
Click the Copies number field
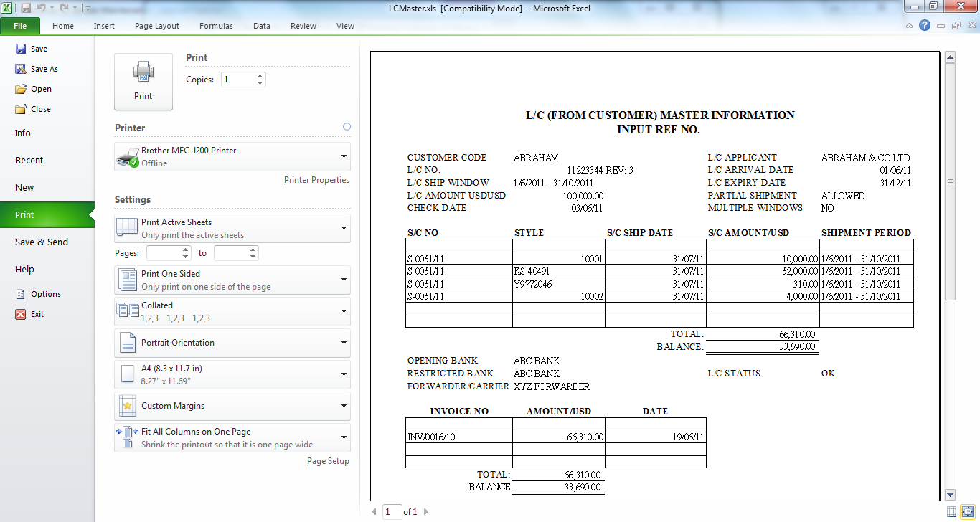(x=237, y=80)
